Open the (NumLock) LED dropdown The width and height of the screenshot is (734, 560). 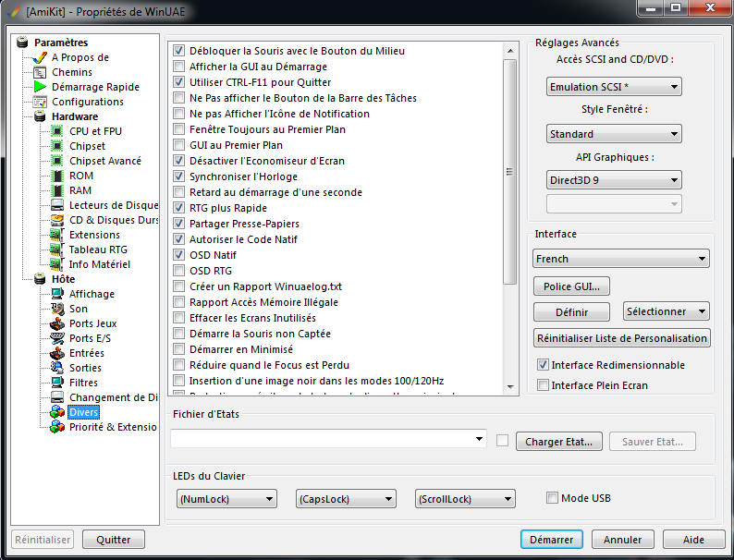(226, 499)
